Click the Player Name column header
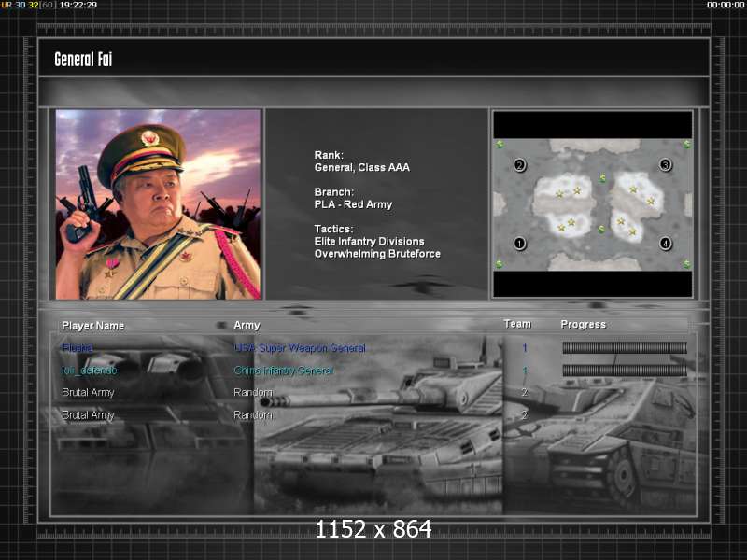This screenshot has height=560, width=747. click(x=92, y=326)
